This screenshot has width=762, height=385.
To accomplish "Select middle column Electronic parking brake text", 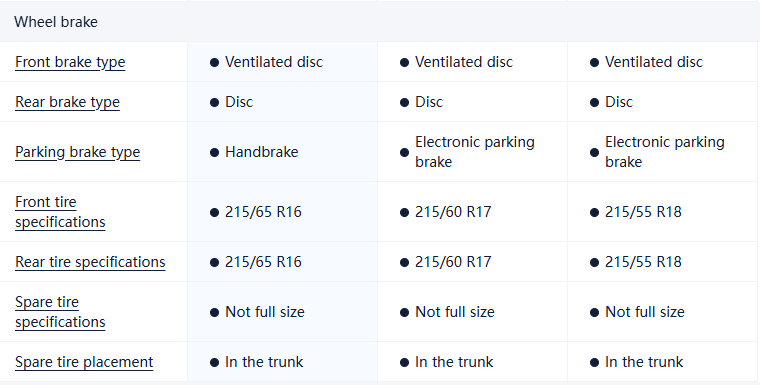I will click(475, 152).
